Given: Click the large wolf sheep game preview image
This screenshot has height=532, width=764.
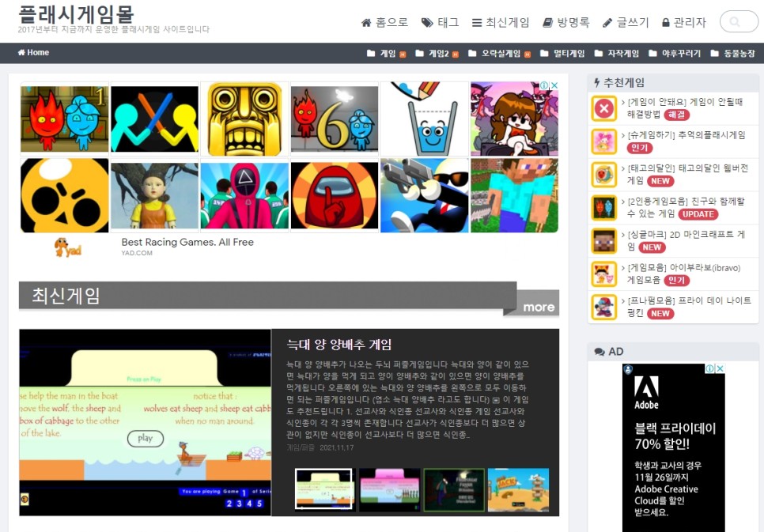Looking at the screenshot, I should click(x=146, y=422).
